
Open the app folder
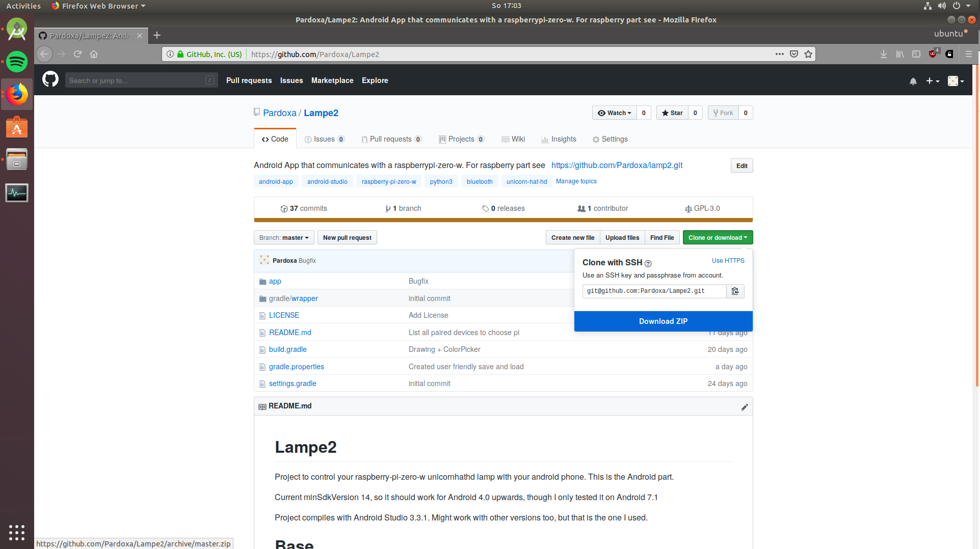[275, 282]
